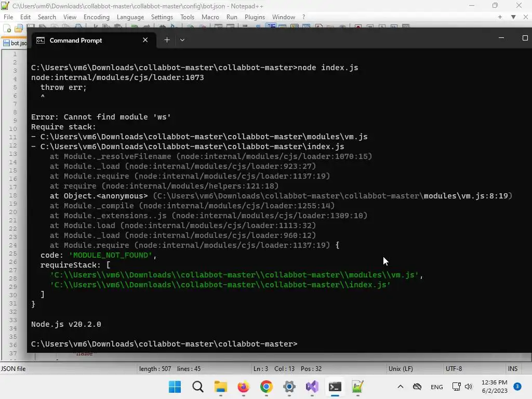The width and height of the screenshot is (532, 399).
Task: Click the 'INS' insert mode indicator
Action: point(513,369)
